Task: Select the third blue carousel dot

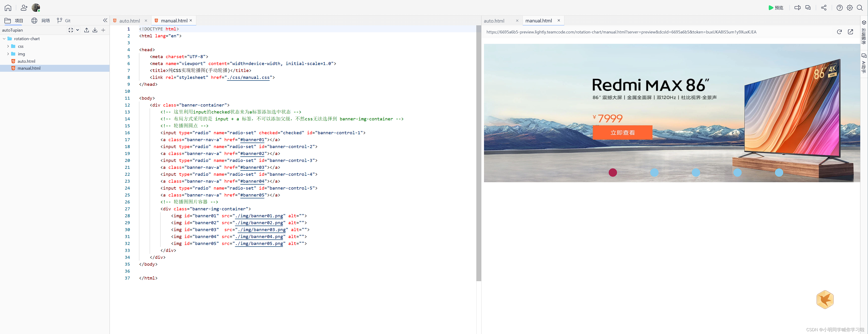Action: 696,172
